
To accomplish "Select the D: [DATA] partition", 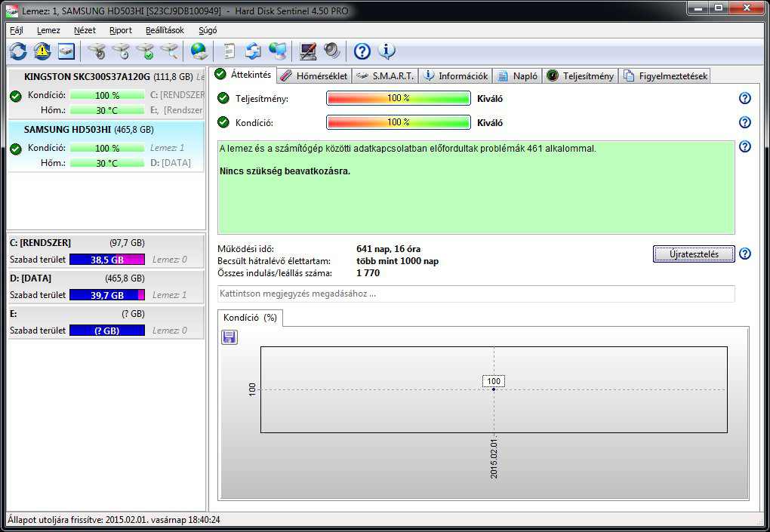I will 106,286.
